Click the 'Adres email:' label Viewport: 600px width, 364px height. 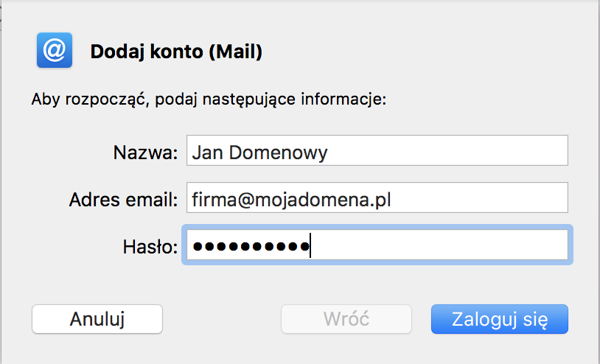pos(123,200)
